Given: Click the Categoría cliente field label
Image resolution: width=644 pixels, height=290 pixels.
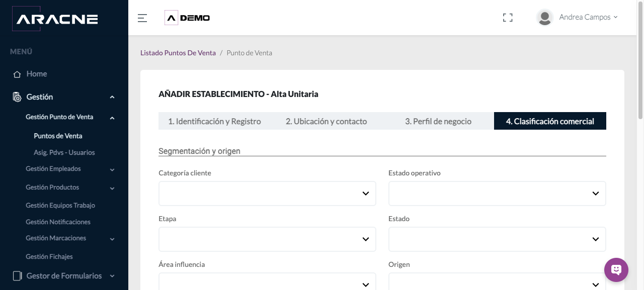Looking at the screenshot, I should (x=185, y=173).
